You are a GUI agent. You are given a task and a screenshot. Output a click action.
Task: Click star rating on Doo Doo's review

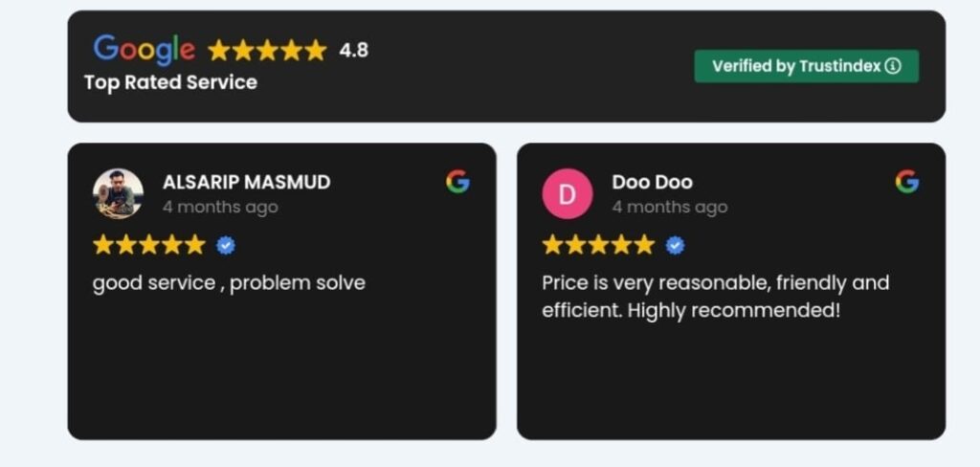[598, 245]
